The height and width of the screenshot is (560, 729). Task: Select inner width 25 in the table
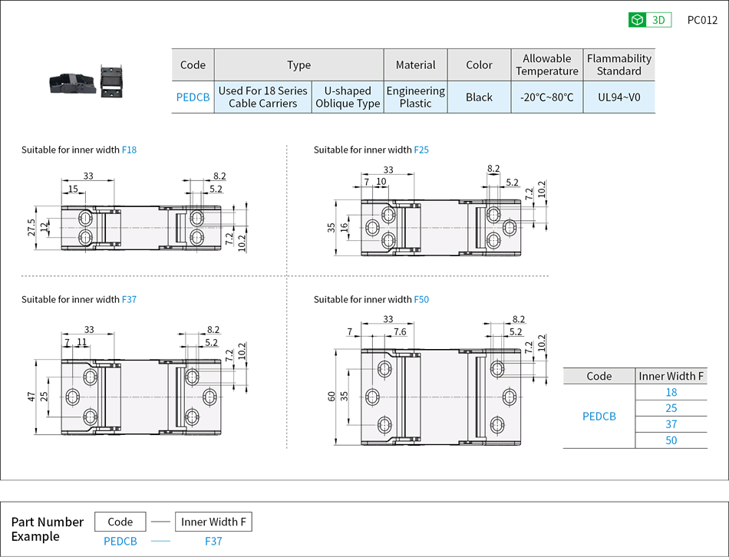671,408
